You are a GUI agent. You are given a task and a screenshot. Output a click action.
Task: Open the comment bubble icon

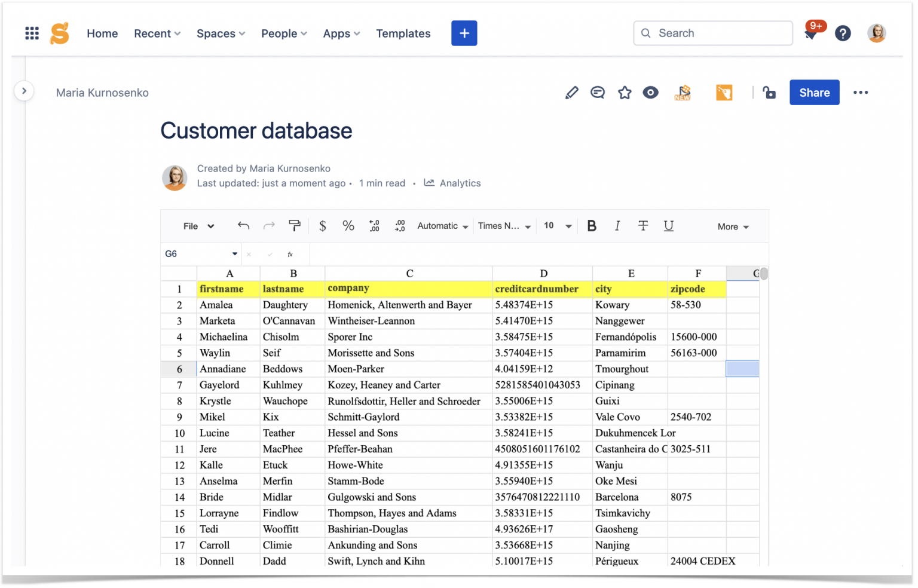(x=598, y=93)
